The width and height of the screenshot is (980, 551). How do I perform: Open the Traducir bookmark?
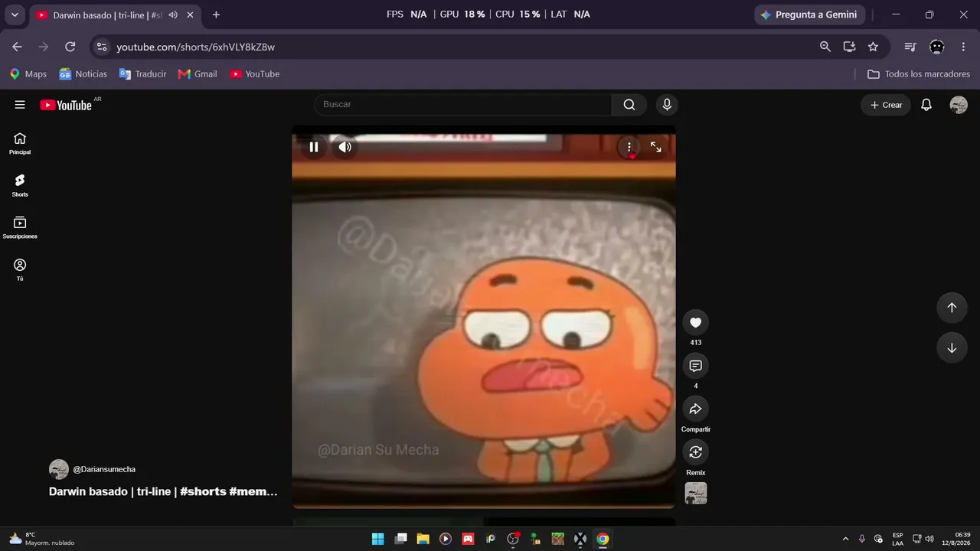point(143,74)
